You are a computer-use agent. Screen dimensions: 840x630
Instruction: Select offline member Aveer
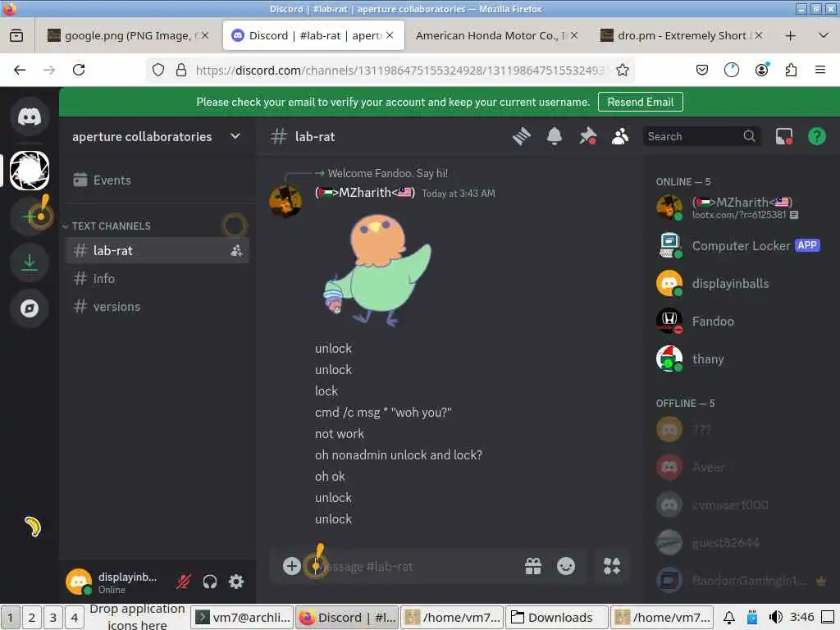742,467
